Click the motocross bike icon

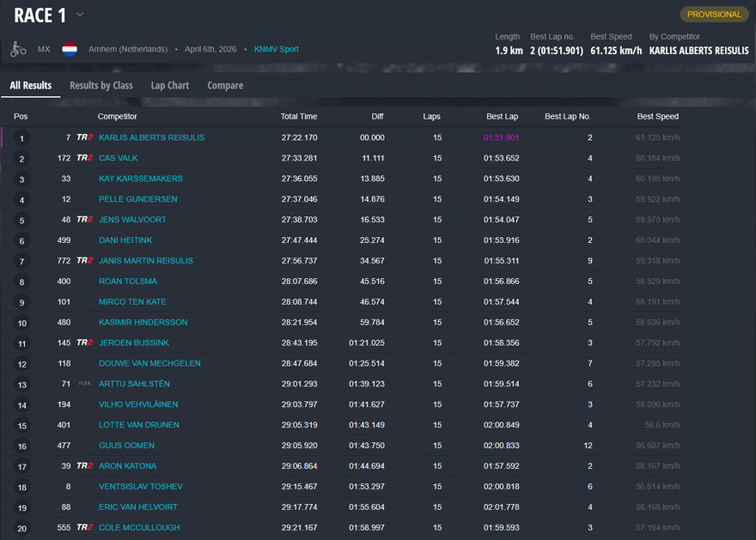18,50
